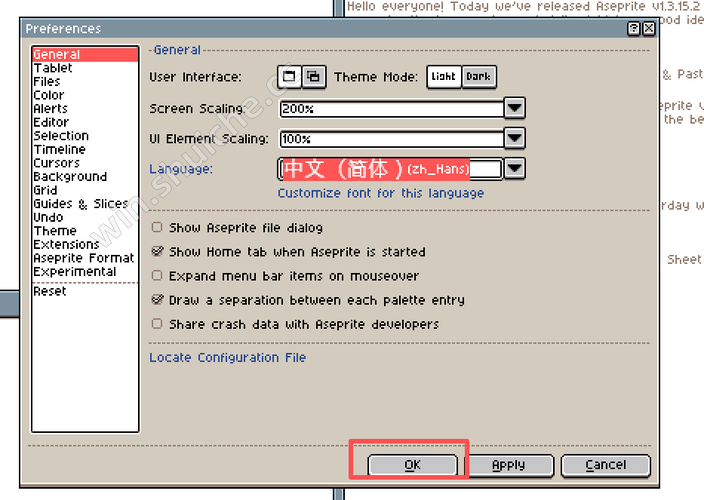704x500 pixels.
Task: Enable Share crash data with Aseprite developers
Action: pyautogui.click(x=157, y=324)
